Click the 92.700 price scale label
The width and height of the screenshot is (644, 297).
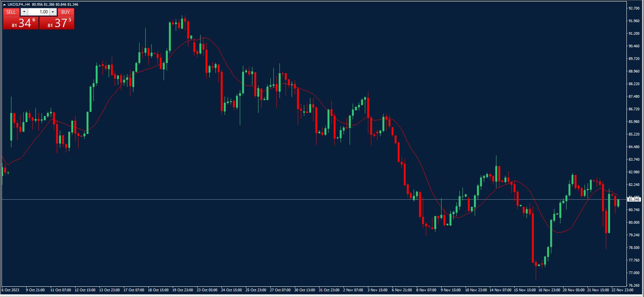634,8
